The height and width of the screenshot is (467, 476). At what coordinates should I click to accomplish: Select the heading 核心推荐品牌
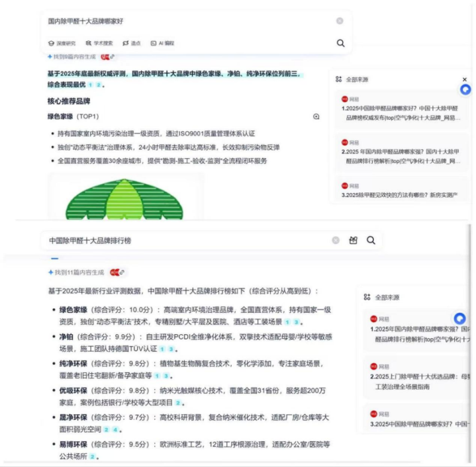[69, 101]
